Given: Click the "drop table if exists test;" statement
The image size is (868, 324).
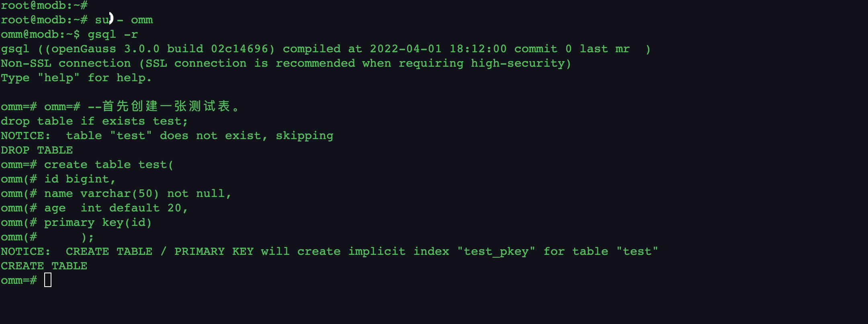Looking at the screenshot, I should pyautogui.click(x=94, y=121).
